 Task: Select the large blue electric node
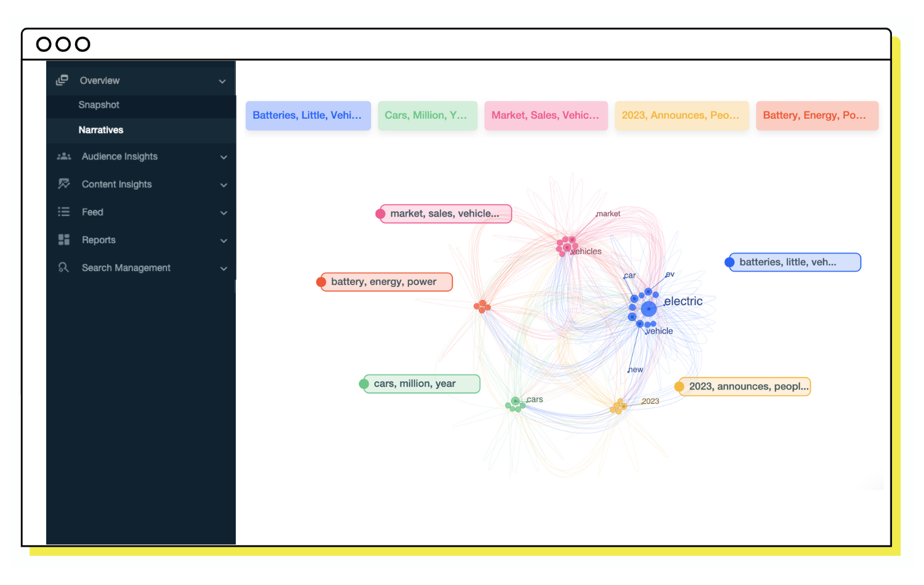(648, 309)
